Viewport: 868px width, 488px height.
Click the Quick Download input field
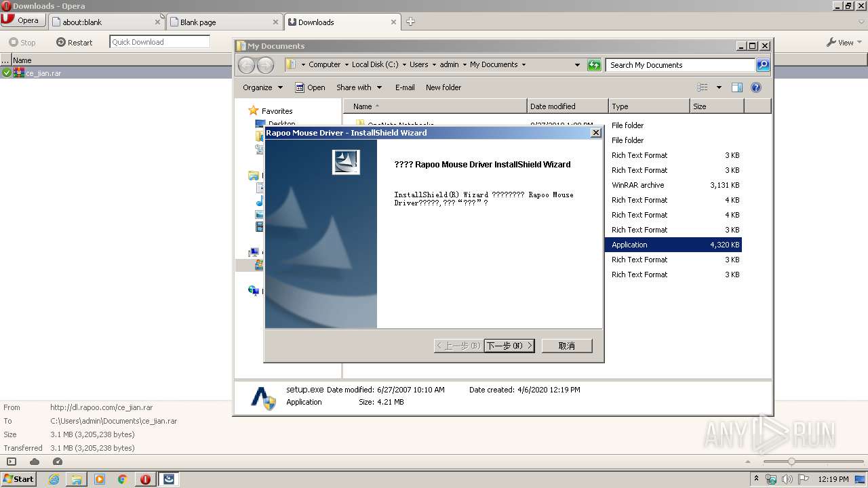[x=159, y=42]
